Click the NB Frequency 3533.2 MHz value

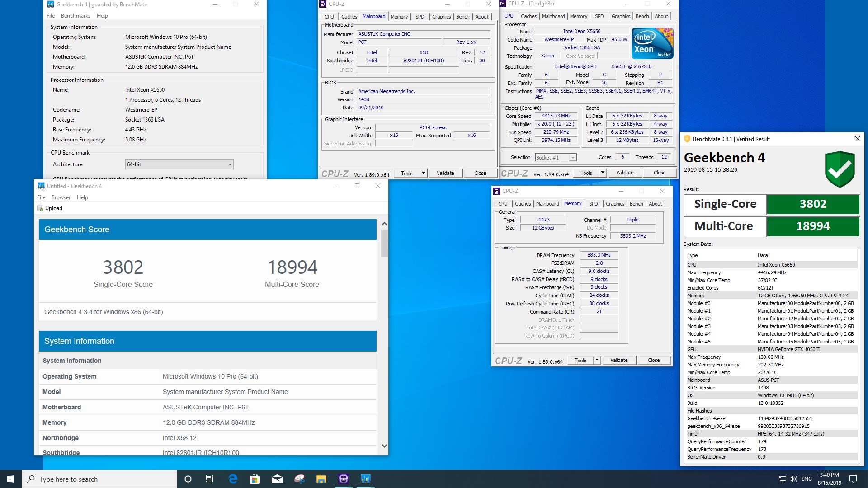coord(633,236)
